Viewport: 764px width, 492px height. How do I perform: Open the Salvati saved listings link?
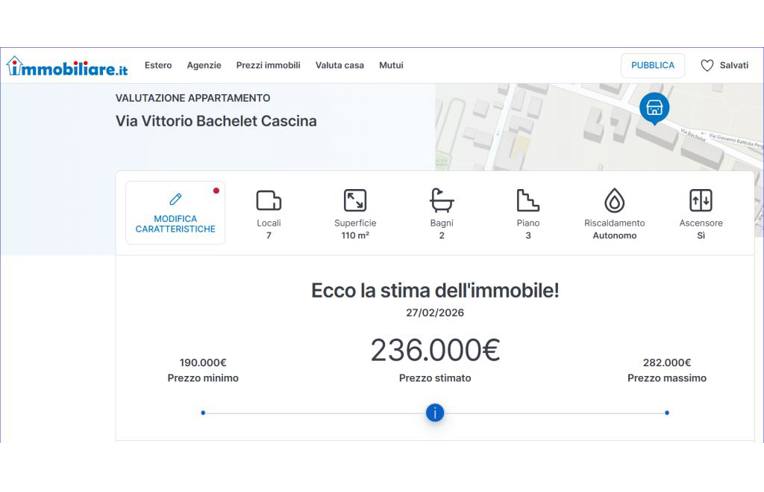(x=734, y=65)
